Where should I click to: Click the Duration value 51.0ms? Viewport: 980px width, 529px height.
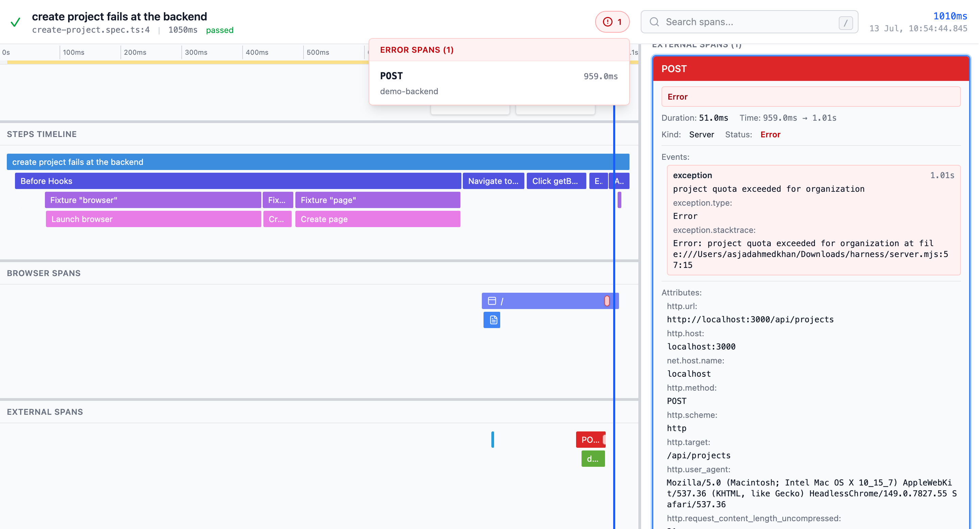pos(713,118)
